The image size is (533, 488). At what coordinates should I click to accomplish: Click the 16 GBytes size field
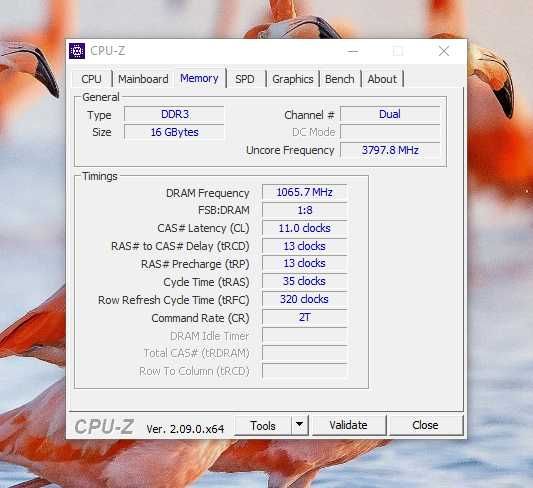click(x=174, y=132)
